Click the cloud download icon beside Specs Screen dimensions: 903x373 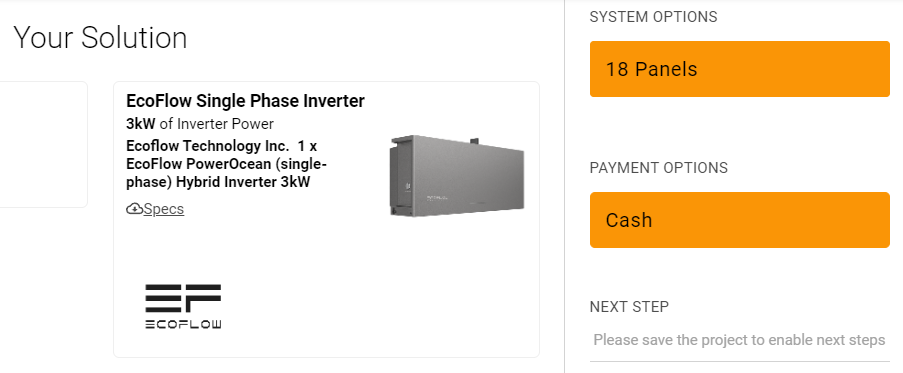pos(134,209)
